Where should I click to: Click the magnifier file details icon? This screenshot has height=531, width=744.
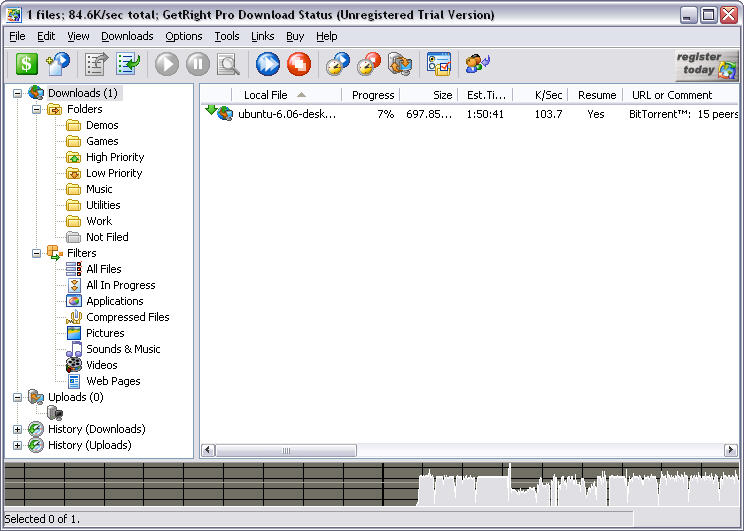pyautogui.click(x=228, y=64)
